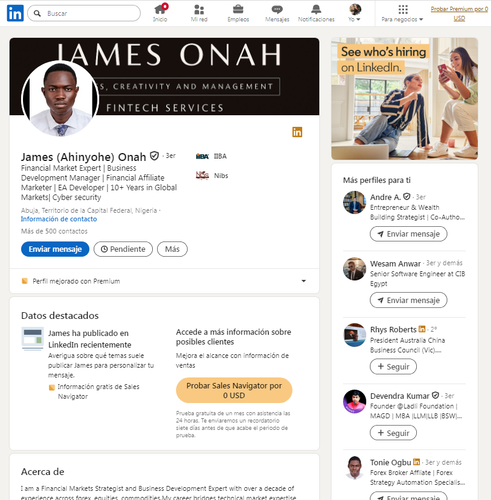
Task: Click the blue Enviar mensaje button
Action: [x=55, y=249]
